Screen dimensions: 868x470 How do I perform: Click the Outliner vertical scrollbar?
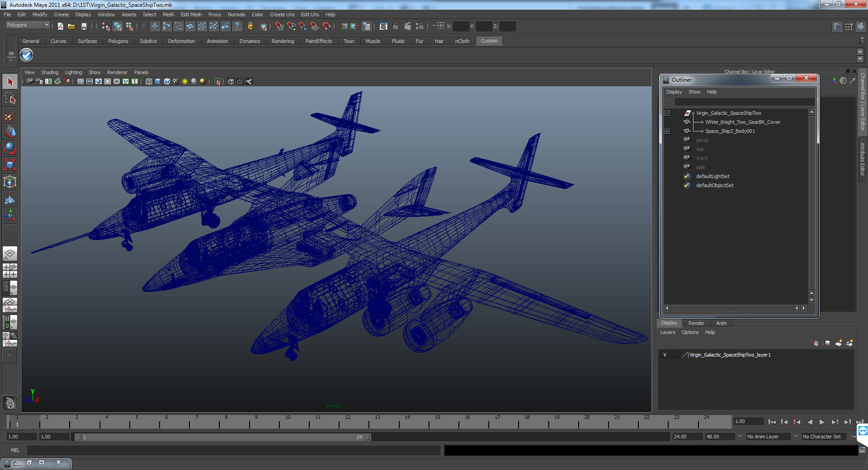(x=811, y=202)
